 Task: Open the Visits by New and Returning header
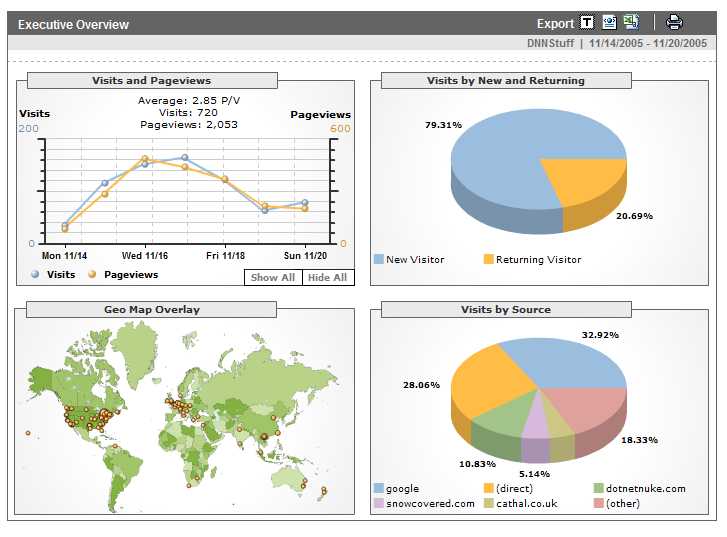point(505,80)
